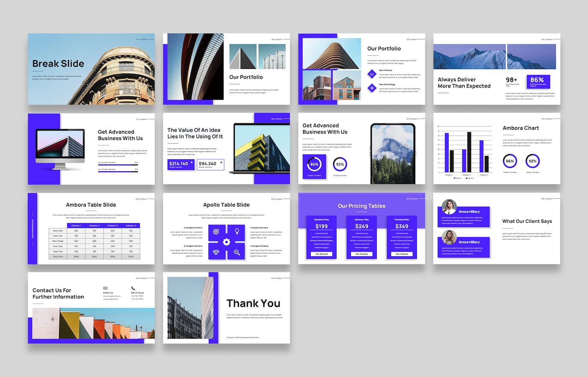Viewport: 588px width, 377px height.
Task: Click the Our Pricing Tables heading
Action: coord(361,206)
